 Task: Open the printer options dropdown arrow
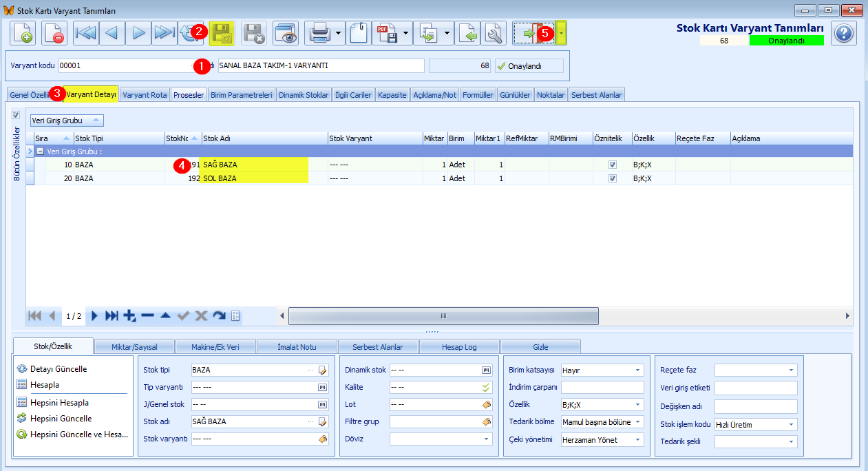pyautogui.click(x=339, y=33)
